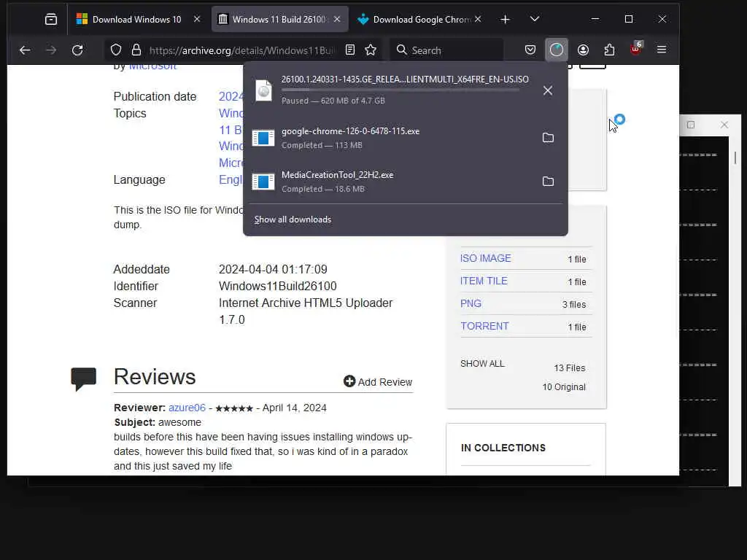Viewport: 747px width, 560px height.
Task: Toggle reader view icon in address bar
Action: pyautogui.click(x=350, y=50)
